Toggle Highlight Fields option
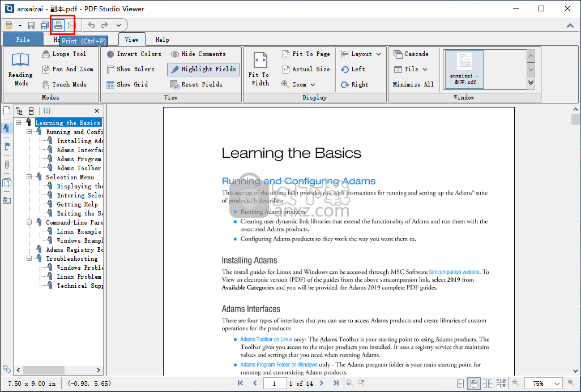Image resolution: width=581 pixels, height=392 pixels. click(x=203, y=69)
